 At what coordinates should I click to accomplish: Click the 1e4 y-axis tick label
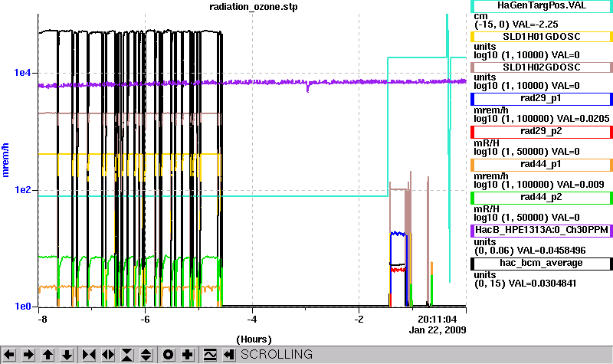pos(22,72)
